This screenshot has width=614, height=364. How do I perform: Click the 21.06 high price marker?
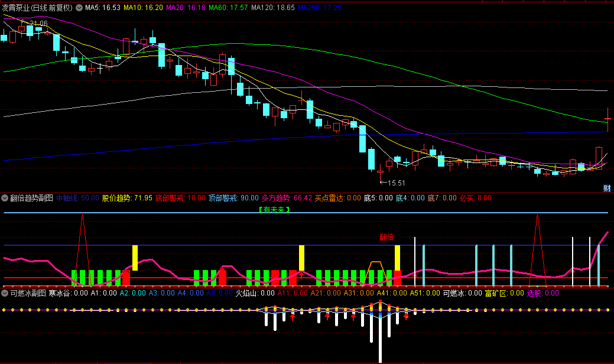[x=38, y=24]
